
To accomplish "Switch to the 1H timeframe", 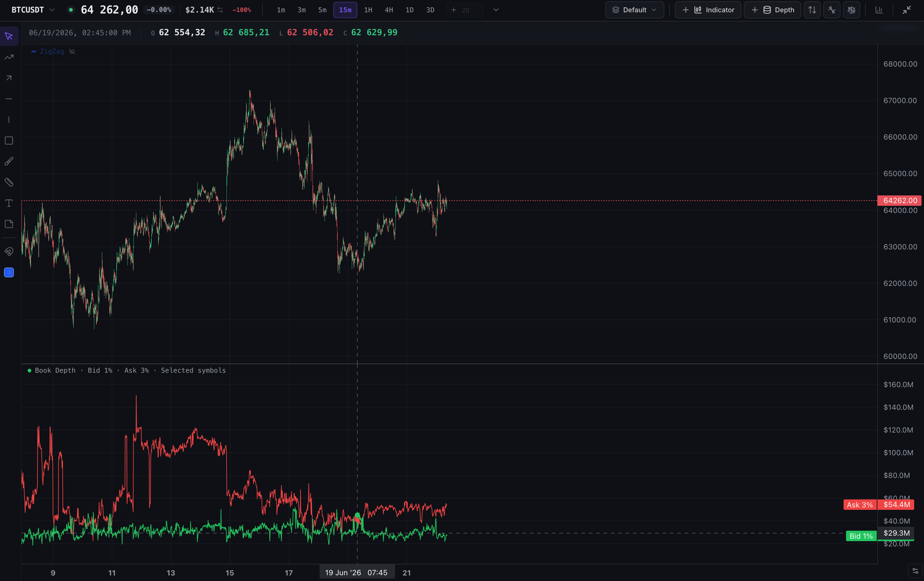I will pos(368,10).
